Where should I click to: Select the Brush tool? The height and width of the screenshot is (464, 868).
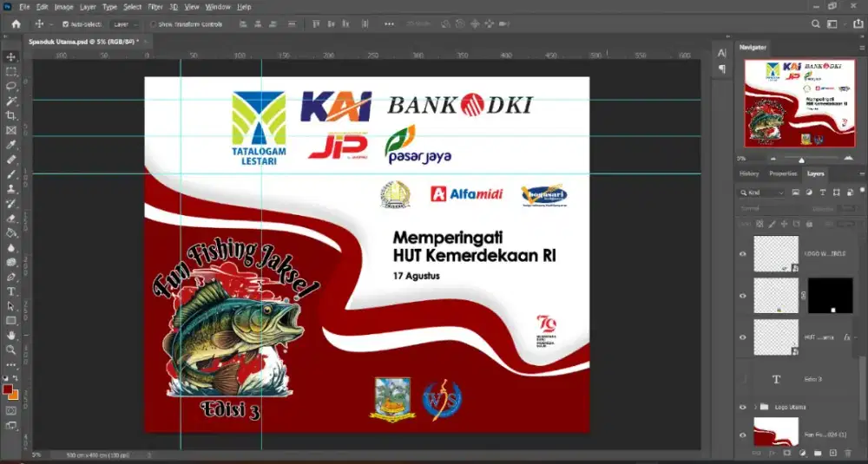10,174
